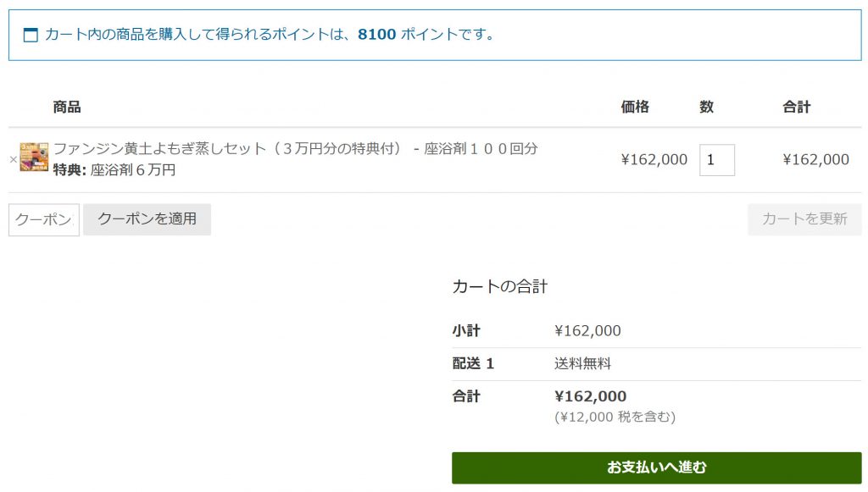Image resolution: width=868 pixels, height=492 pixels.
Task: Click the 価格 column header
Action: (635, 107)
